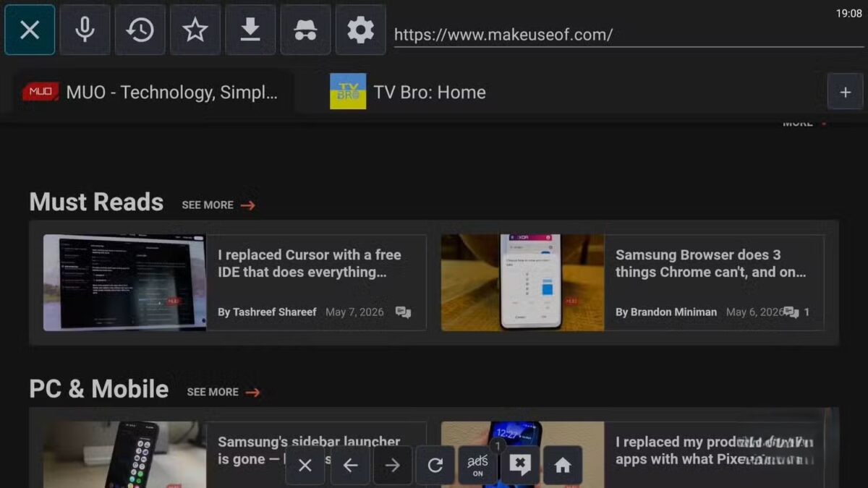Click the PC & Mobile heading
Image resolution: width=868 pixels, height=488 pixels.
pos(99,389)
